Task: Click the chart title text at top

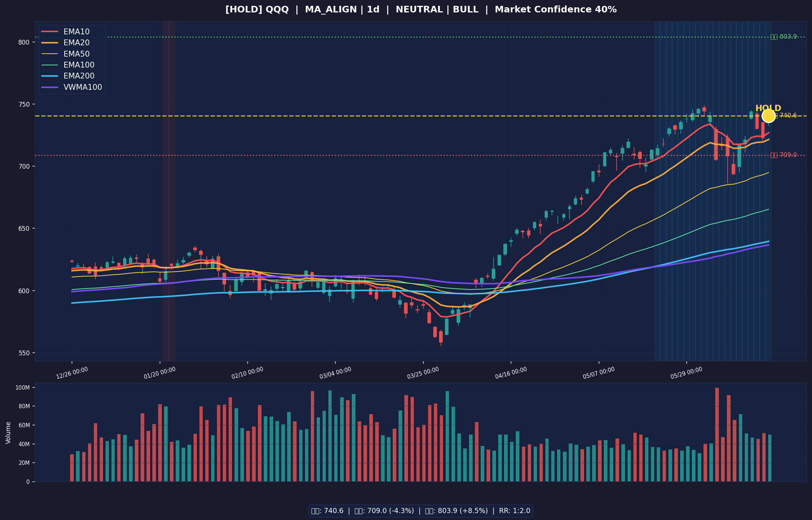Action: (421, 9)
